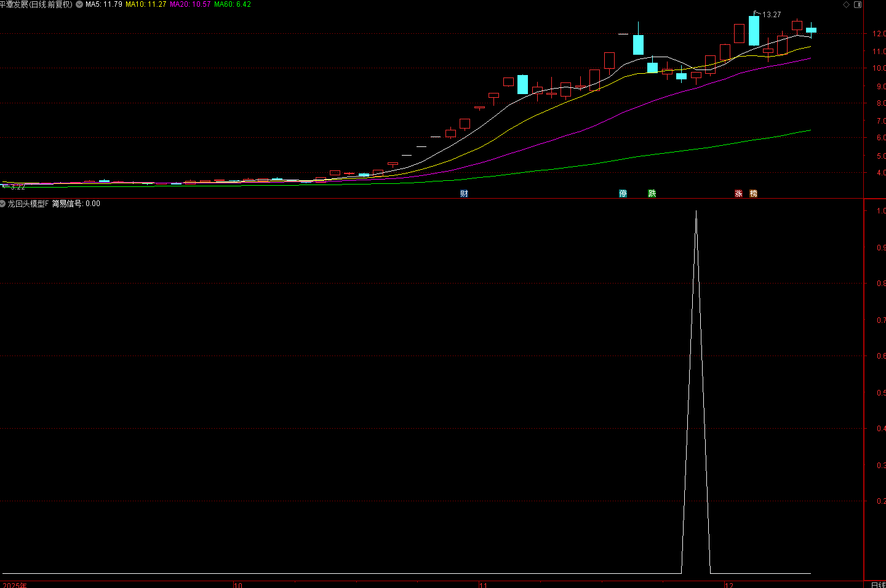
Task: Toggle the side panel icon at top right
Action: coord(858,4)
